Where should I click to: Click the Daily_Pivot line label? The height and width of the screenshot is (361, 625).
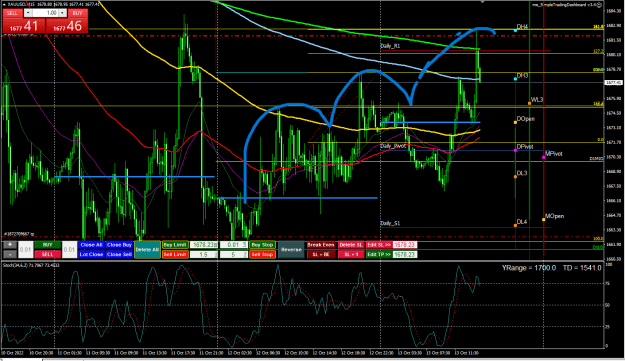(x=393, y=146)
